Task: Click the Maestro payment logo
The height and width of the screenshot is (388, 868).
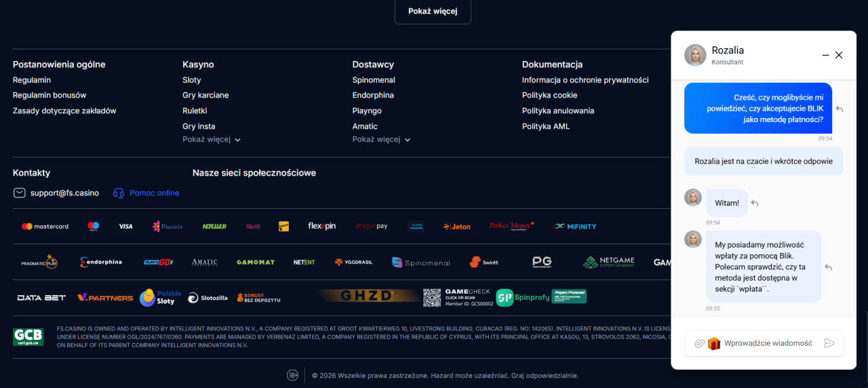Action: pos(94,227)
